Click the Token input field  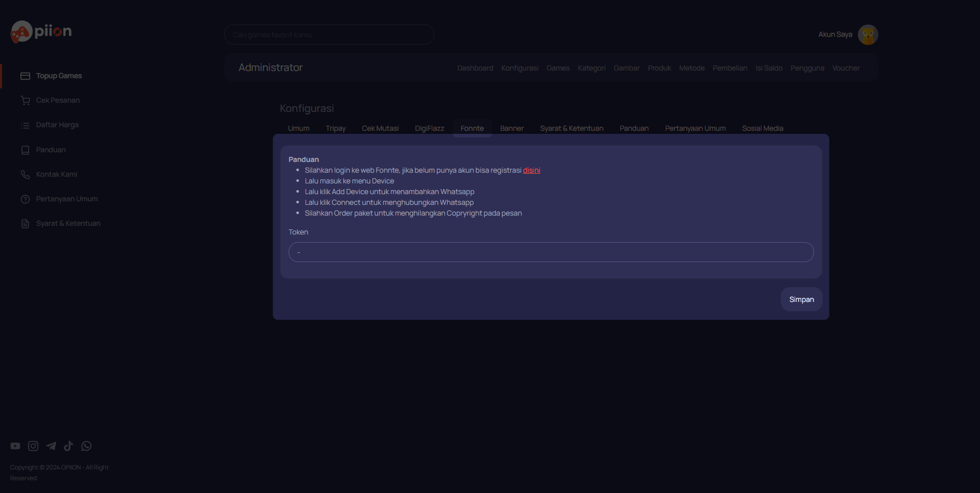tap(551, 252)
